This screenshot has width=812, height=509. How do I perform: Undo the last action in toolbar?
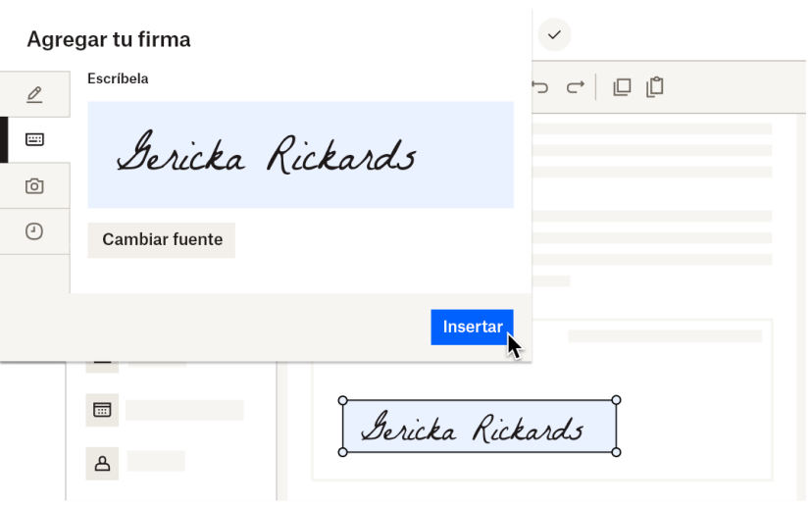[540, 87]
